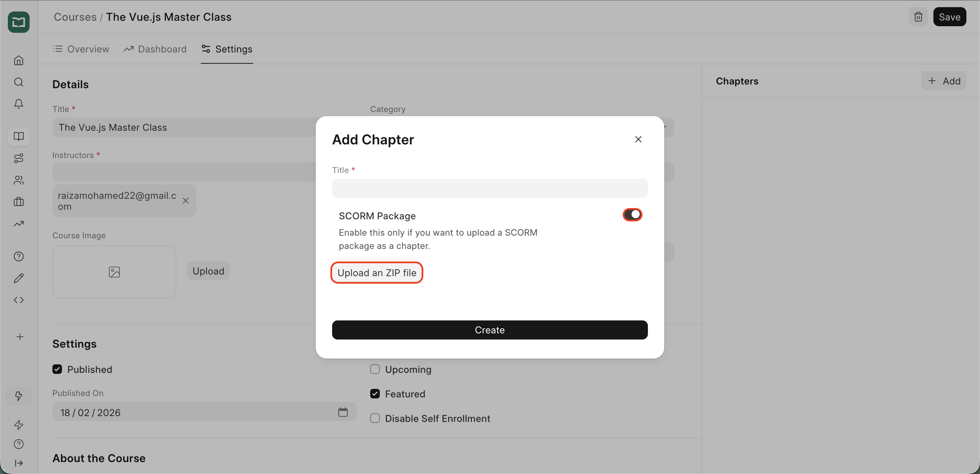The width and height of the screenshot is (980, 474).
Task: Uncheck the Published checkbox
Action: click(x=58, y=369)
